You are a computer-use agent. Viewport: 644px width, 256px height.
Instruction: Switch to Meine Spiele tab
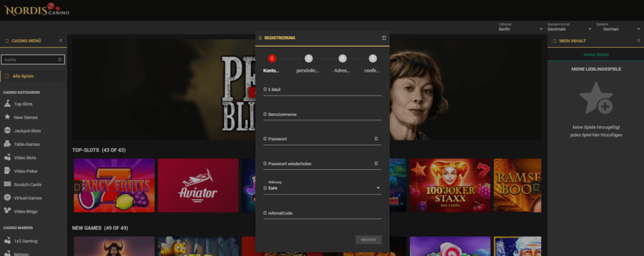tap(596, 55)
